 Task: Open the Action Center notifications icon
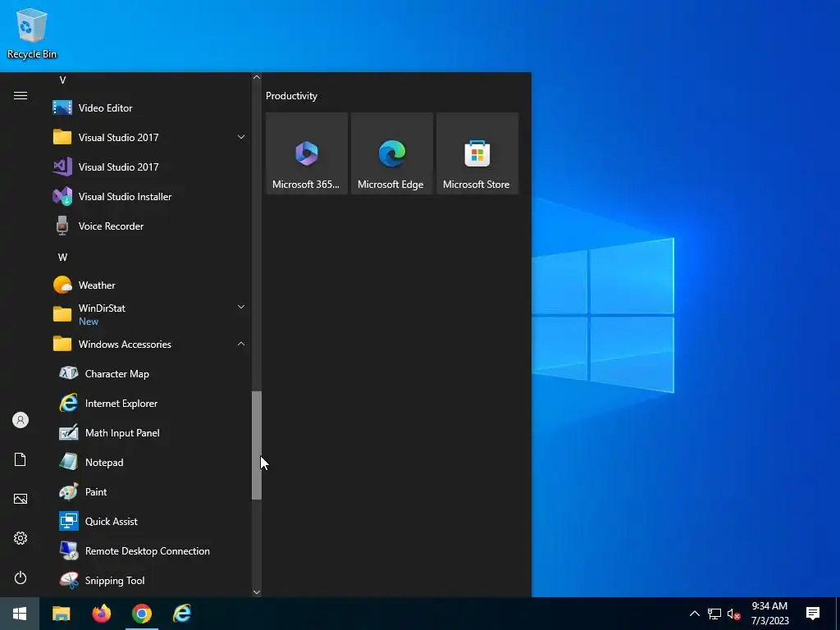point(813,614)
